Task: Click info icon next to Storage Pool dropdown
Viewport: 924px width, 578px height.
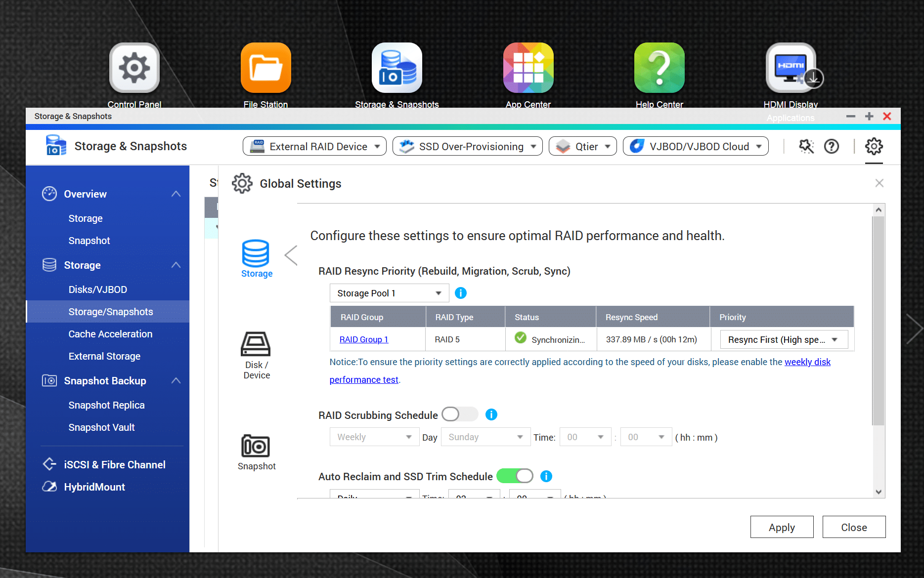Action: click(460, 293)
